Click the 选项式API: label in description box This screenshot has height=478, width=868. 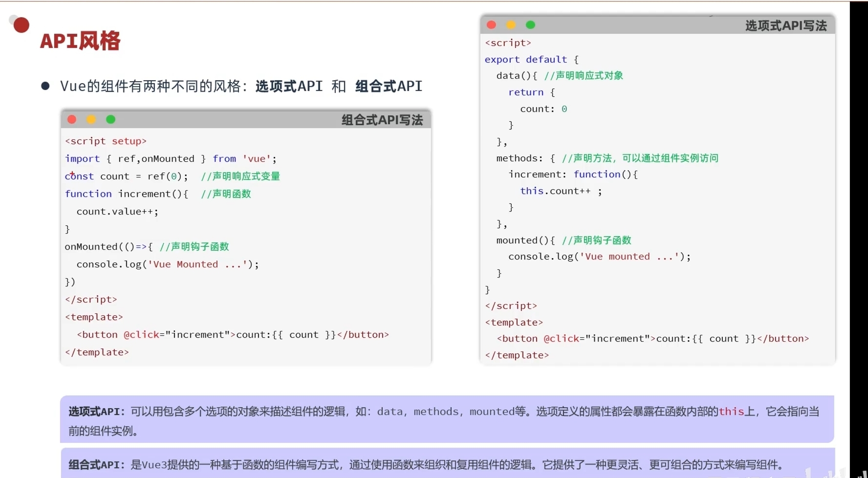(x=97, y=412)
